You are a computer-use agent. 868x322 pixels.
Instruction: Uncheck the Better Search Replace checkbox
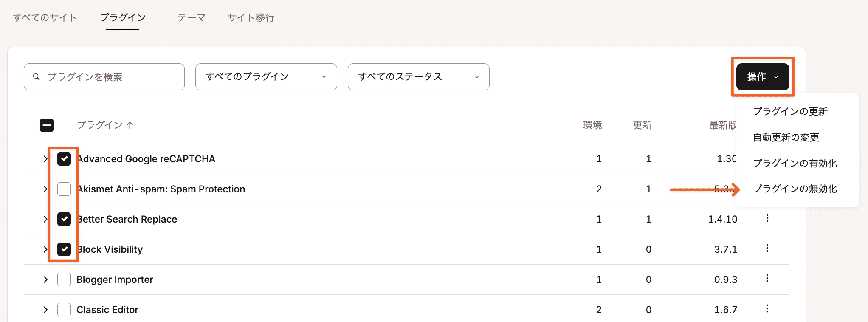click(64, 219)
